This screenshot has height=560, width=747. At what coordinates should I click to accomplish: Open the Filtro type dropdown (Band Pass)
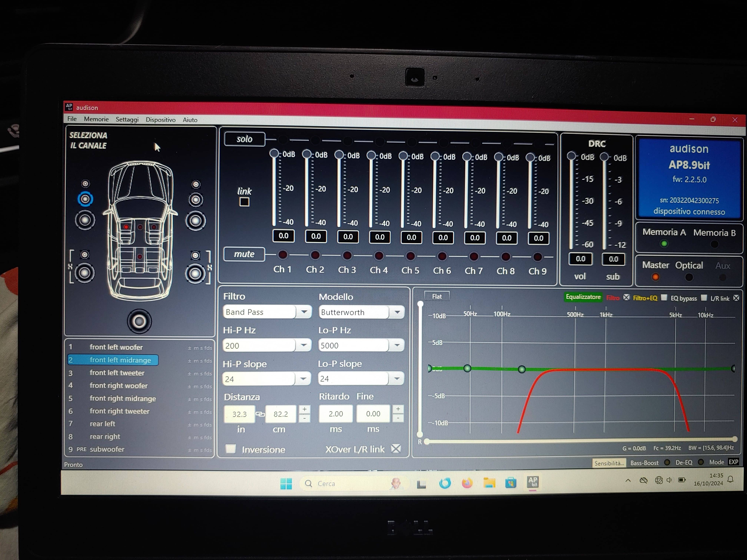[304, 312]
